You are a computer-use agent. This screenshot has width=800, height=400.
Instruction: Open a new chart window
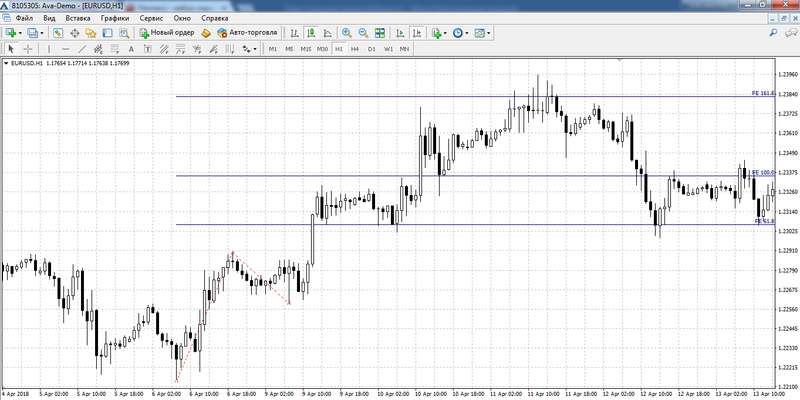[x=10, y=33]
